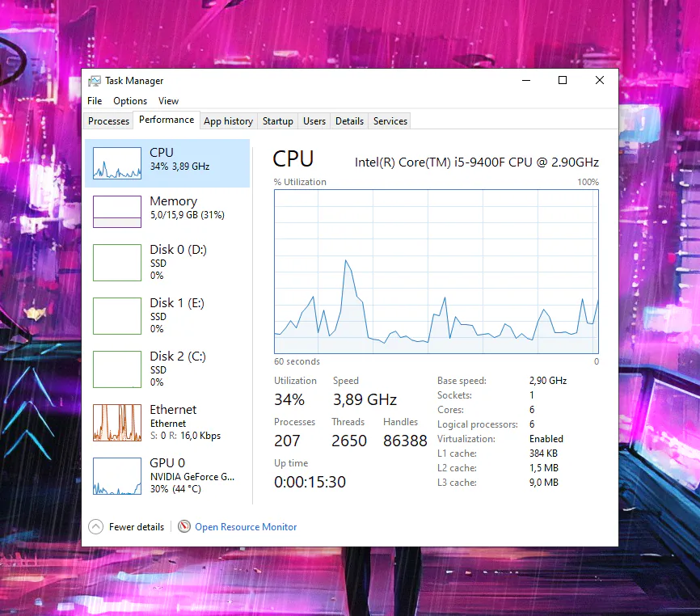The image size is (700, 616).
Task: Click the Disk 1 (E:) label
Action: [177, 303]
